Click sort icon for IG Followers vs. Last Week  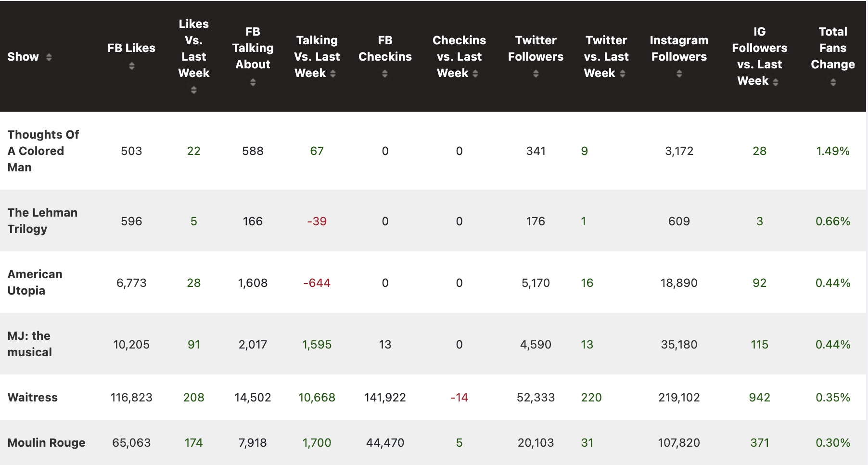[x=775, y=82]
